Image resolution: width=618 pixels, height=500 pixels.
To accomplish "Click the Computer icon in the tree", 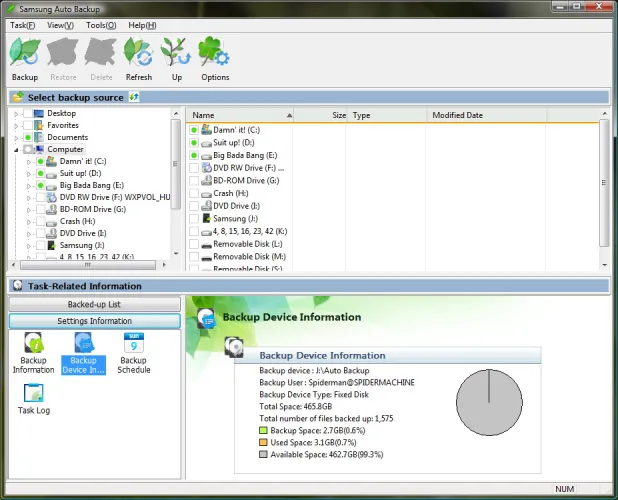I will point(39,149).
